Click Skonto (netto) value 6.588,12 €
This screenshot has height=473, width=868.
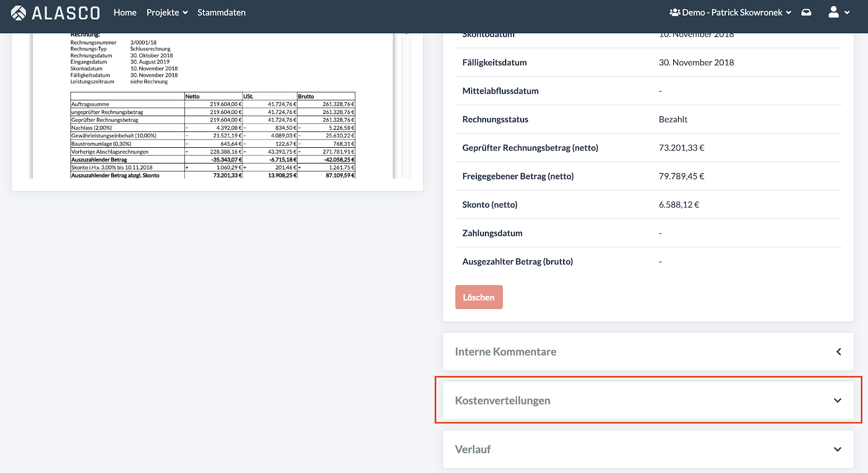tap(679, 205)
